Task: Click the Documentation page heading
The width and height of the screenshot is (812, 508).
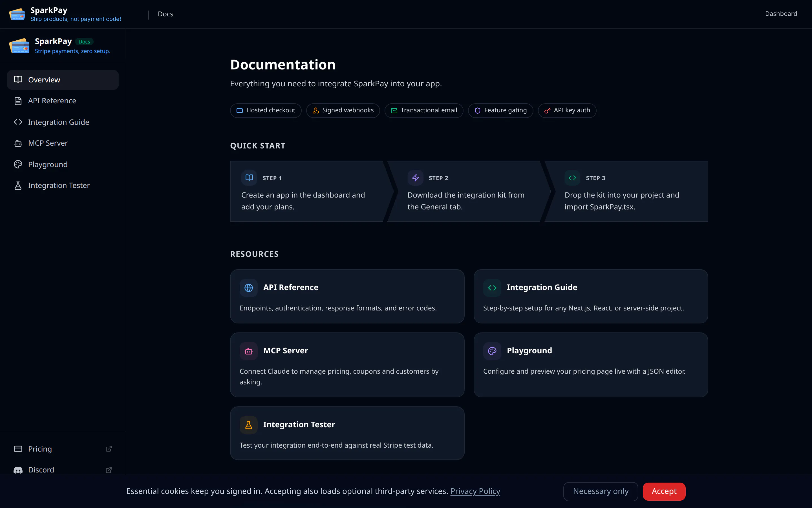Action: 283,65
